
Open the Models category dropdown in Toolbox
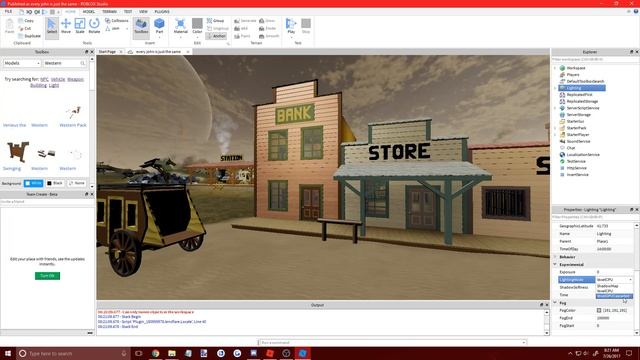click(22, 63)
